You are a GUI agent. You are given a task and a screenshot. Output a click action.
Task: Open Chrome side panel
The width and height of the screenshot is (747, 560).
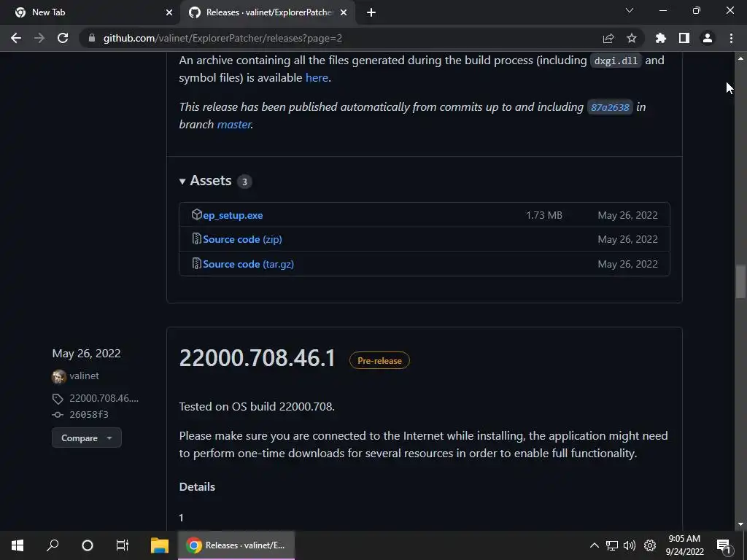click(684, 38)
